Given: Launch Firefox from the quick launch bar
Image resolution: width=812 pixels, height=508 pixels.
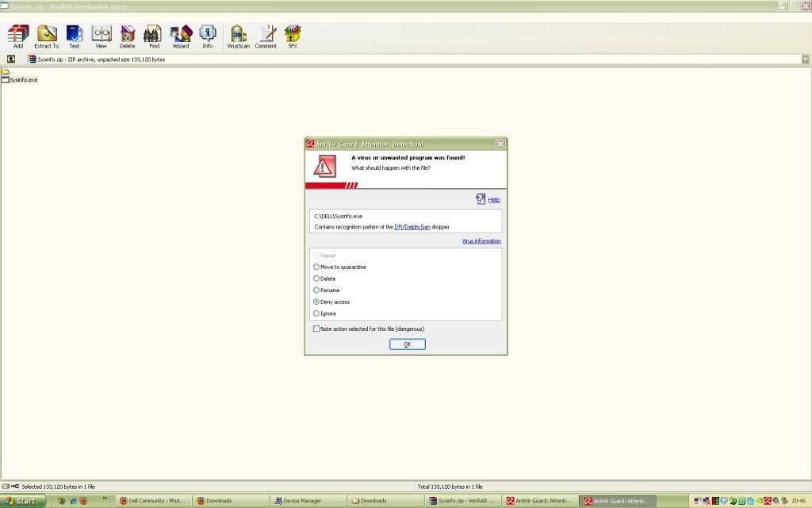Looking at the screenshot, I should coord(83,501).
